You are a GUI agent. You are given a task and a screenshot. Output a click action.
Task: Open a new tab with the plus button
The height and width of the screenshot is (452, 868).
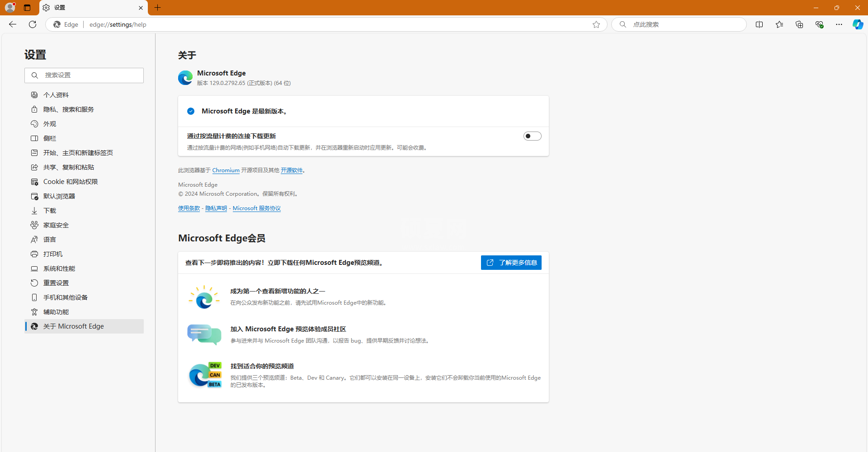coord(157,8)
